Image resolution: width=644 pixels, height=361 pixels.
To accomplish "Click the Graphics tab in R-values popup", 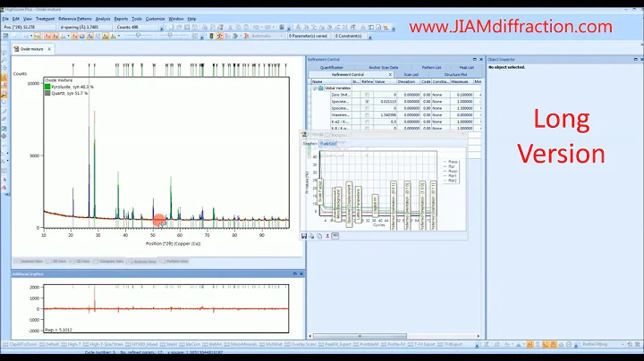I will (310, 144).
